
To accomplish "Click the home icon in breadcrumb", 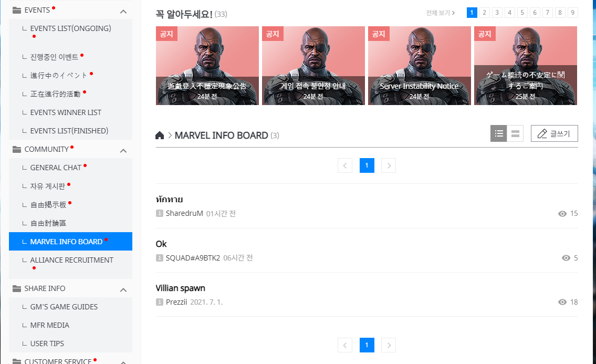I will 160,136.
